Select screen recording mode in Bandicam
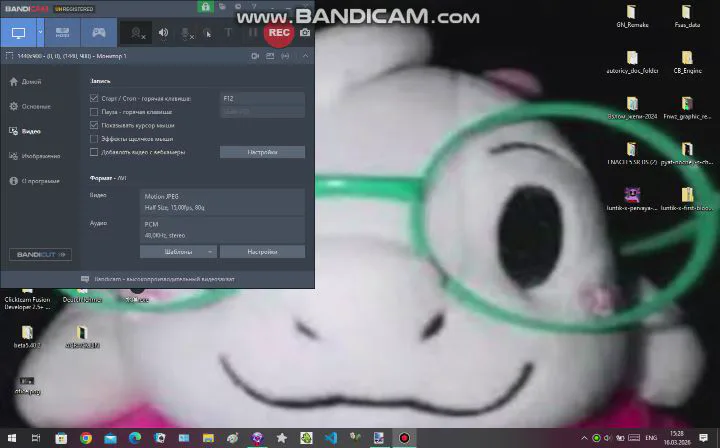The width and height of the screenshot is (720, 448). (x=18, y=33)
